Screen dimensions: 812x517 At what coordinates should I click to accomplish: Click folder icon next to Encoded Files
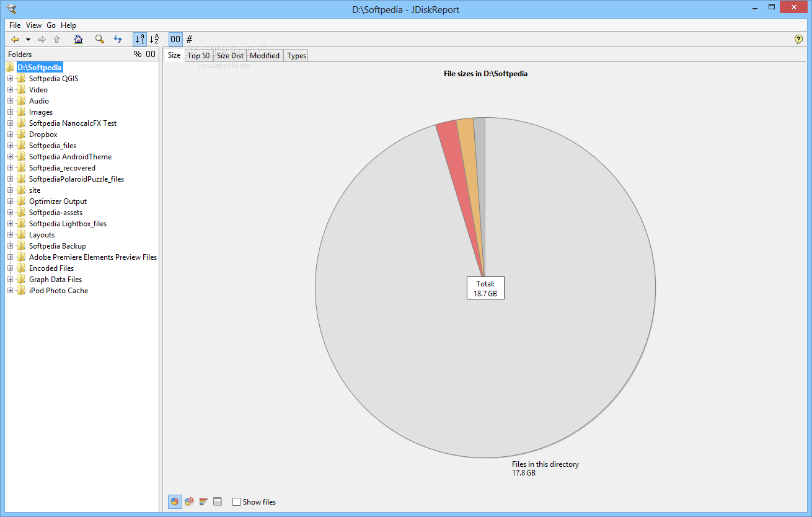pos(22,268)
